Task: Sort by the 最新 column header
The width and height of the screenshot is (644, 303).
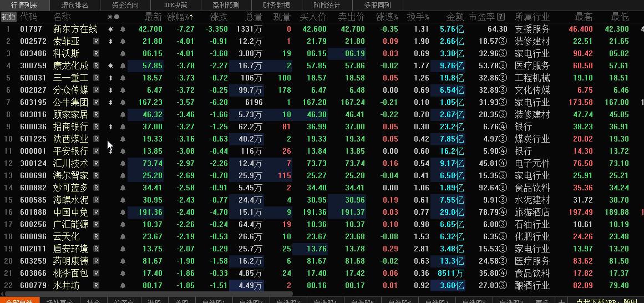Action: pos(154,17)
